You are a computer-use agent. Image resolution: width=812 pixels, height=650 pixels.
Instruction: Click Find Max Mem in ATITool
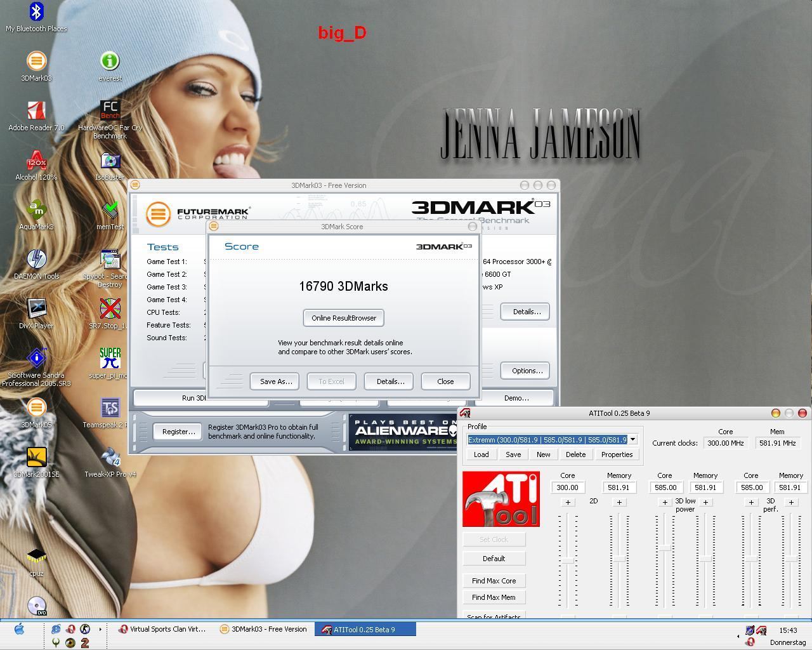494,597
